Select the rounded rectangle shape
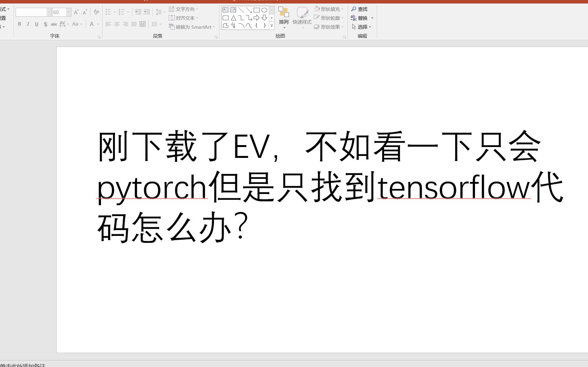This screenshot has width=588, height=367. (226, 18)
